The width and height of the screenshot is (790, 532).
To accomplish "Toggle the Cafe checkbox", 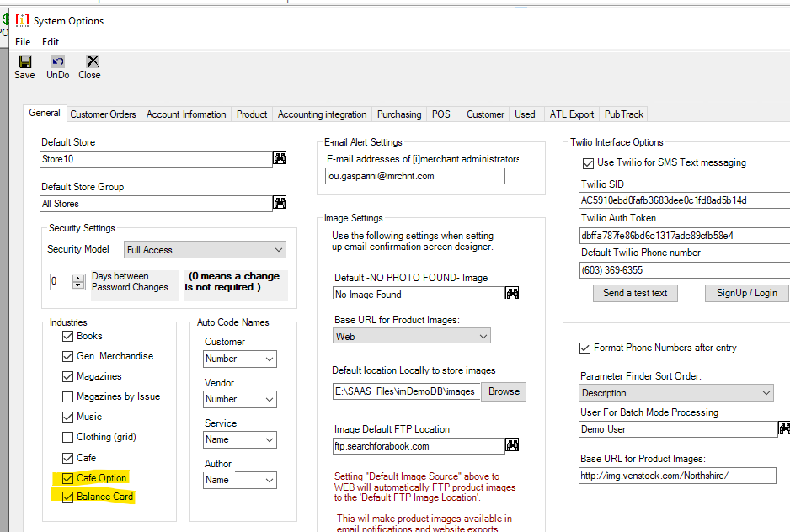I will (x=67, y=458).
